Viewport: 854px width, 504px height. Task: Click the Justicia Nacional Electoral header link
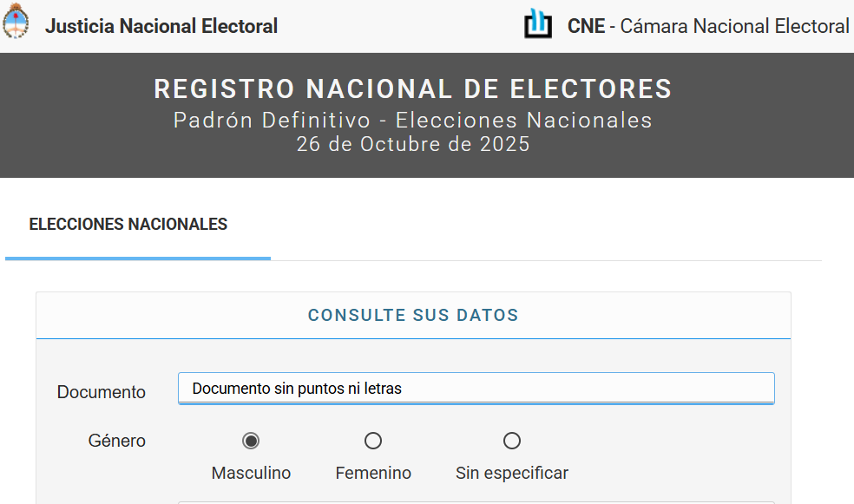(161, 26)
